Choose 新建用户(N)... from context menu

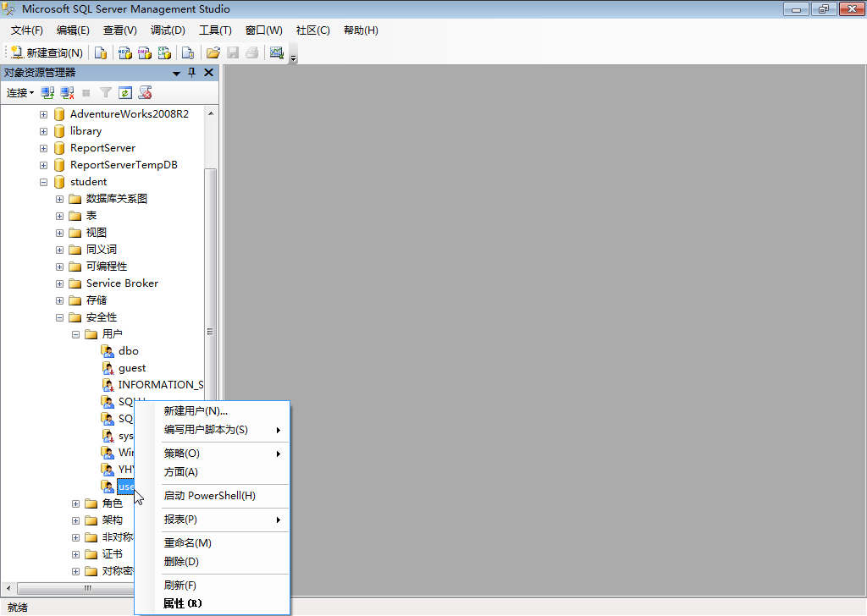213,411
